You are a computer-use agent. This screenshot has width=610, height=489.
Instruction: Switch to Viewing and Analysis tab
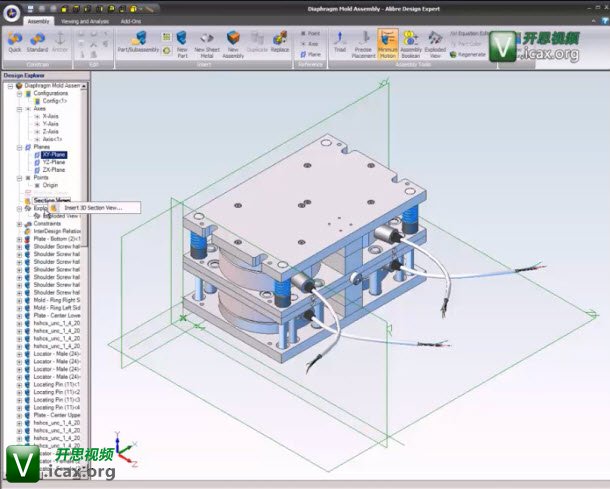pyautogui.click(x=85, y=20)
